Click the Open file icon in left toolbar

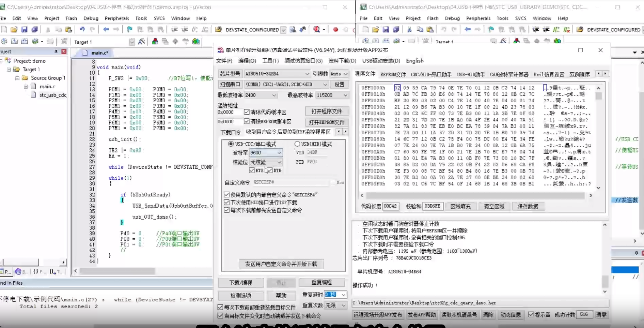pyautogui.click(x=14, y=30)
